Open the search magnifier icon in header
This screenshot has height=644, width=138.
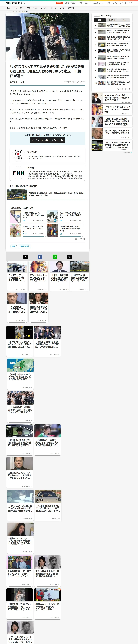tap(130, 3)
